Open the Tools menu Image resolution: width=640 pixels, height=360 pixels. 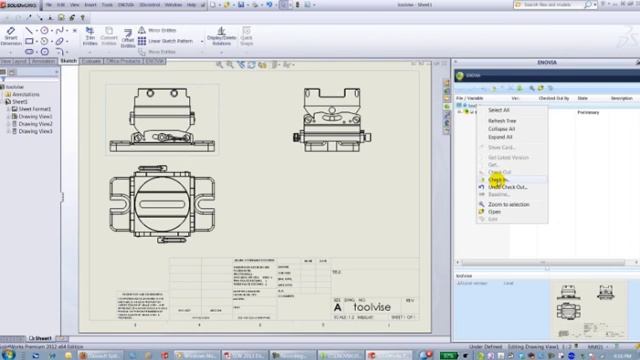(x=107, y=5)
